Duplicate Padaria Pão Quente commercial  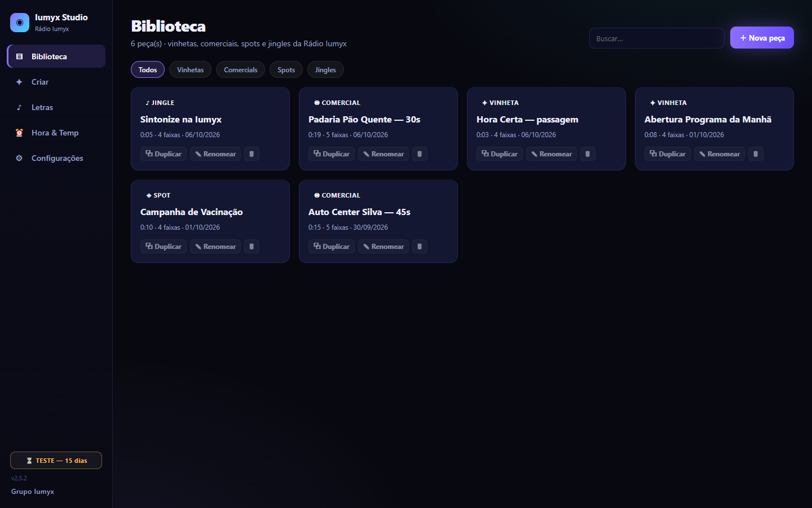tap(332, 154)
